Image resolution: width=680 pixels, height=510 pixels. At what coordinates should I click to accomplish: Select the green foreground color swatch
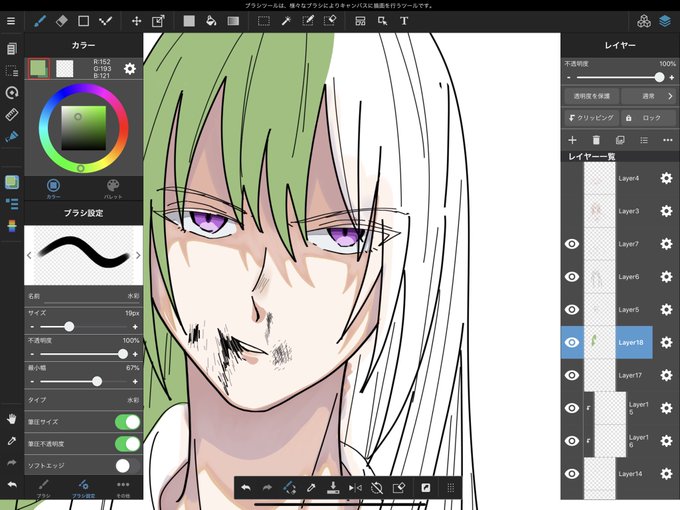(x=39, y=69)
